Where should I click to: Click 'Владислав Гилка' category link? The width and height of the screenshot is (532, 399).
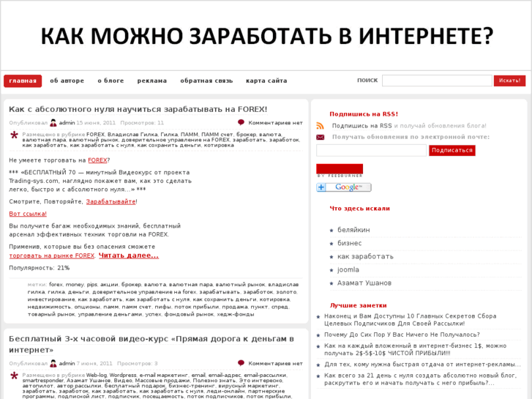(132, 135)
